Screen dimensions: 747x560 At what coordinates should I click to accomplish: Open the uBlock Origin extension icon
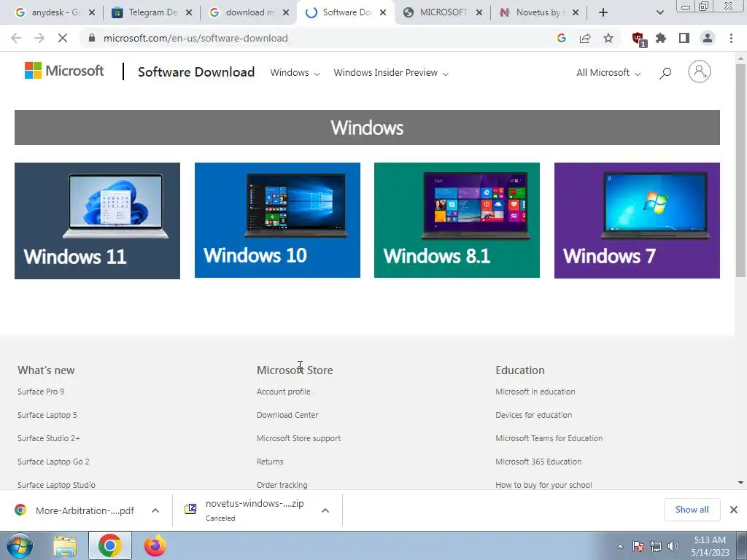pyautogui.click(x=638, y=39)
